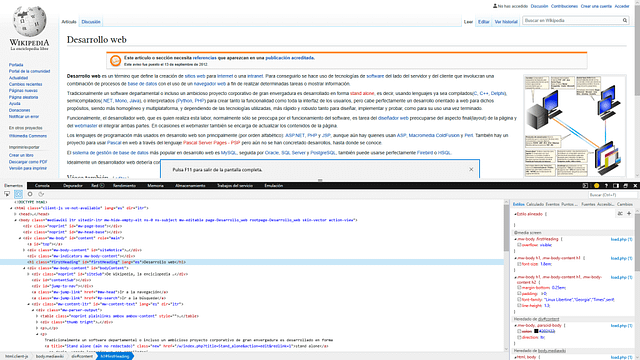Image resolution: width=640 pixels, height=360 pixels.
Task: Toggle the padding property checkbox
Action: (x=520, y=293)
